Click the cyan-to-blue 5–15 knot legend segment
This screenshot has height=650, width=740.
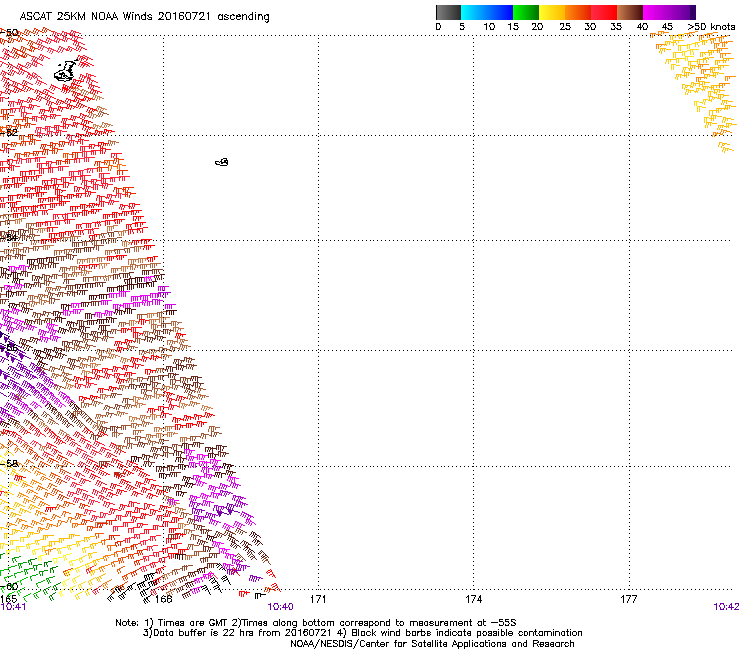(x=487, y=12)
